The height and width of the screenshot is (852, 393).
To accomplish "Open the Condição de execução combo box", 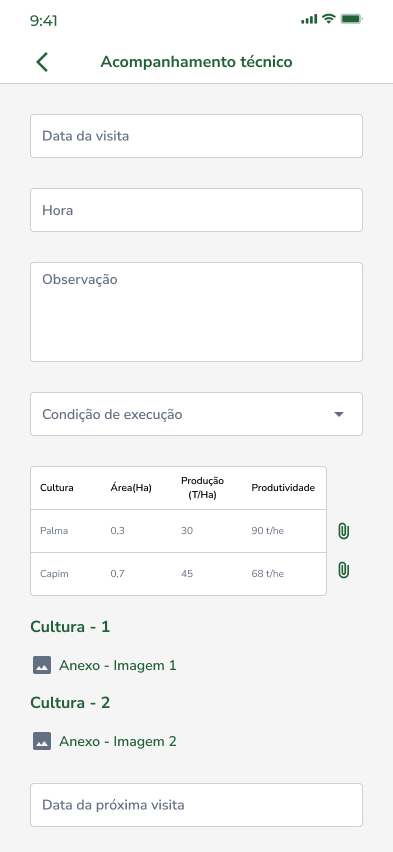I will (196, 414).
